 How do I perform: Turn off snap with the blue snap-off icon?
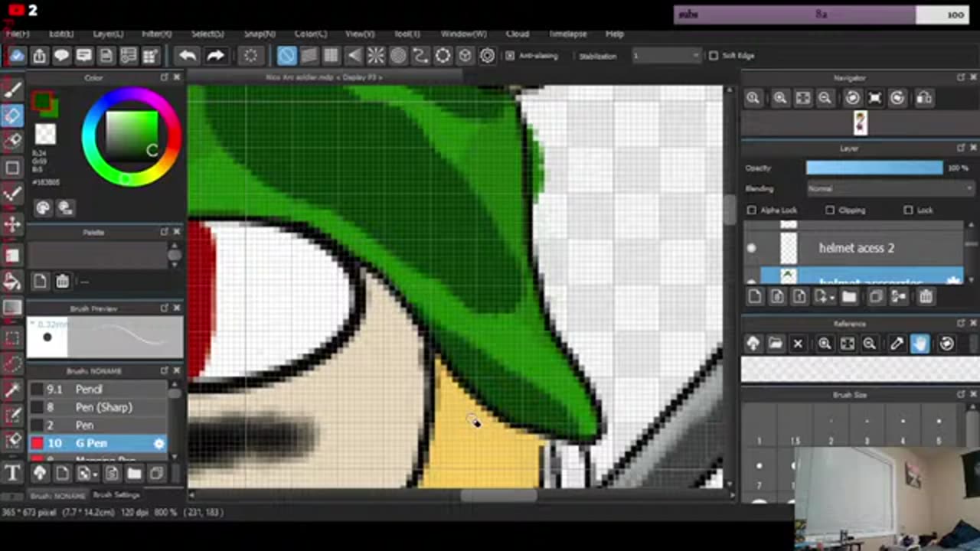[x=286, y=55]
